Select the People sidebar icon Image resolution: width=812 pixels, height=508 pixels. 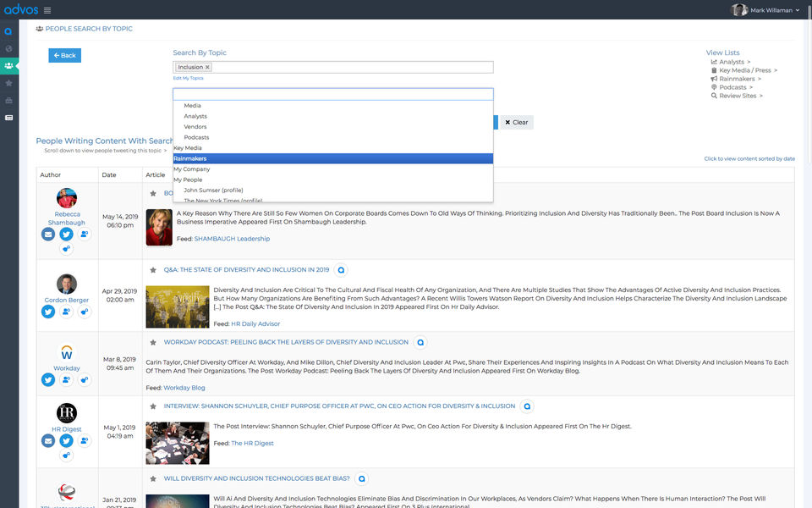pyautogui.click(x=8, y=66)
